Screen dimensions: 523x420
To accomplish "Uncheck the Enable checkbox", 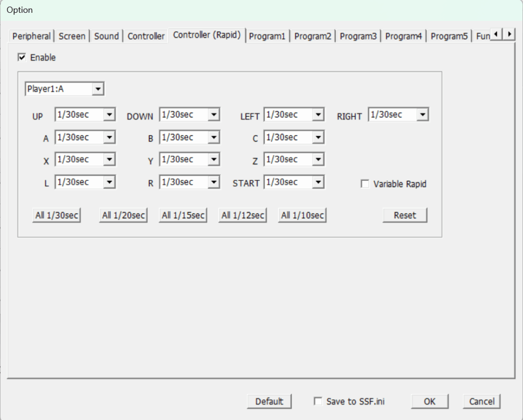I will point(22,58).
